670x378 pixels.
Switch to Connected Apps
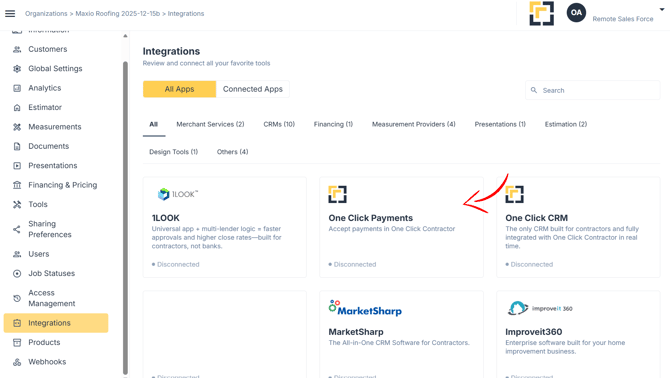click(x=253, y=89)
